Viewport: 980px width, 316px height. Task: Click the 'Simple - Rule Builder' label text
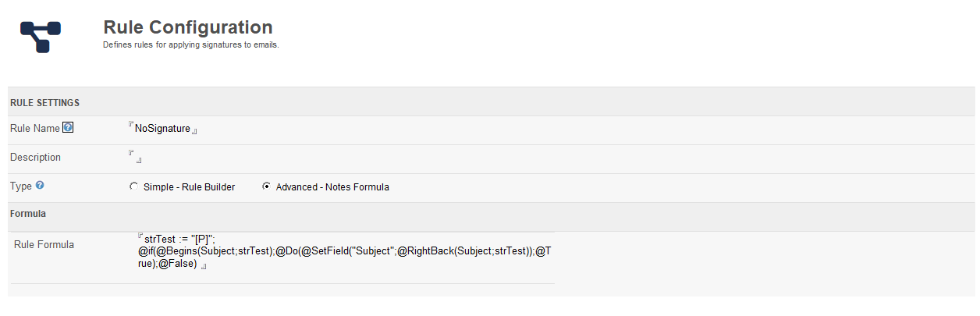tap(189, 187)
